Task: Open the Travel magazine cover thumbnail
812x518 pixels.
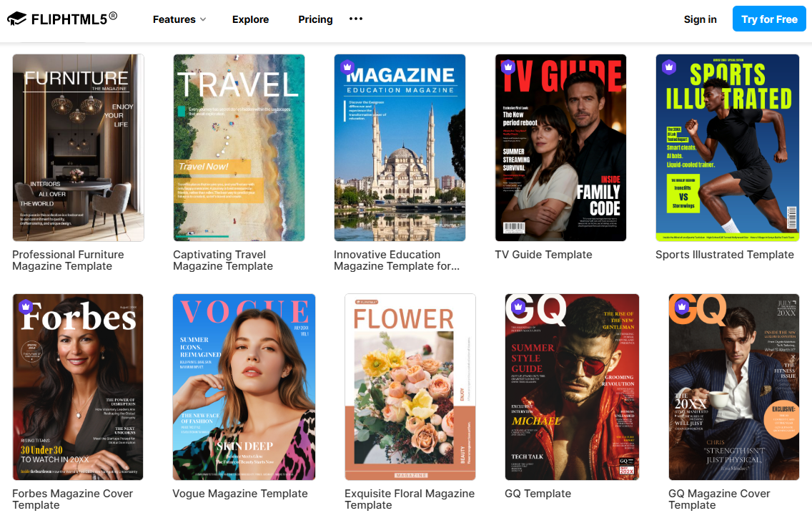Action: click(239, 148)
